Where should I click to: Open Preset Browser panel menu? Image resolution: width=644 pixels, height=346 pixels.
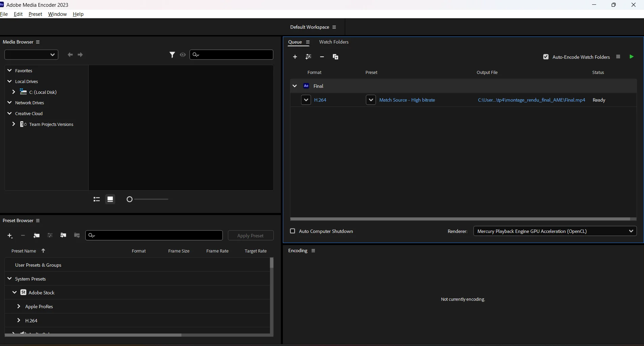tap(38, 220)
